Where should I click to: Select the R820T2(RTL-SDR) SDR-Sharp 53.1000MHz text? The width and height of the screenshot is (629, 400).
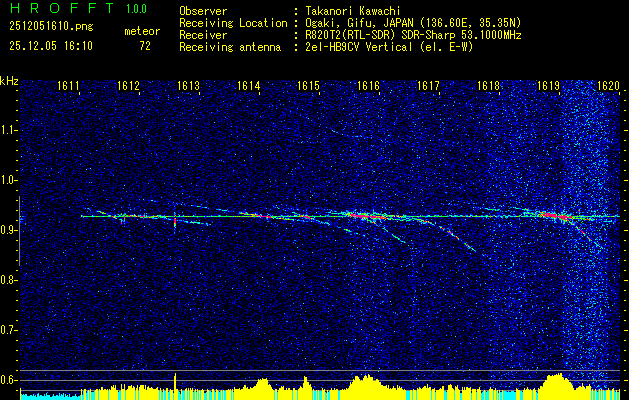coord(413,35)
